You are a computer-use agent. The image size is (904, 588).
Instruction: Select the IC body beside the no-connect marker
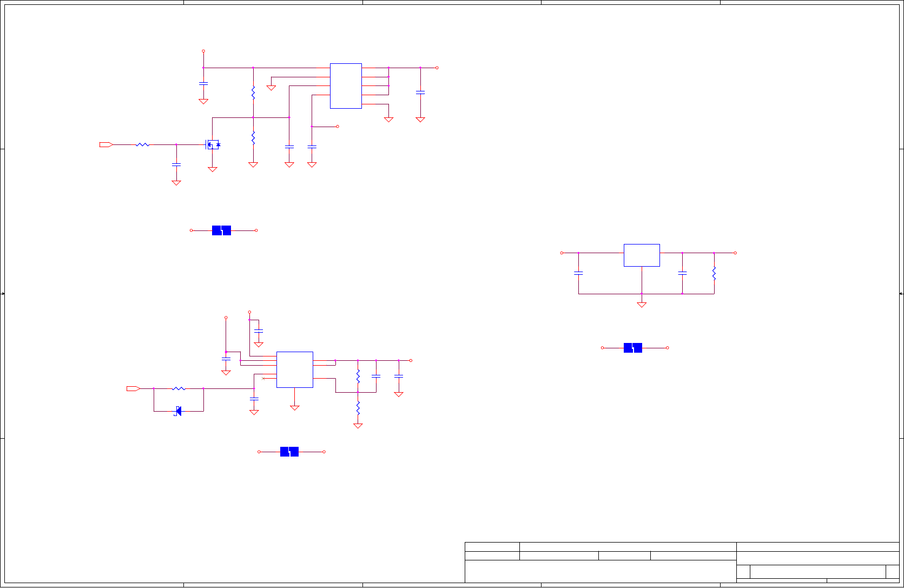[x=295, y=369]
